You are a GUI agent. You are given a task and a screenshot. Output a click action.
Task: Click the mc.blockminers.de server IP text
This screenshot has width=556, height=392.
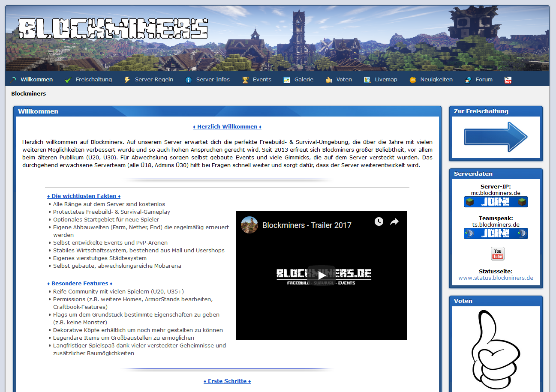[x=496, y=193]
